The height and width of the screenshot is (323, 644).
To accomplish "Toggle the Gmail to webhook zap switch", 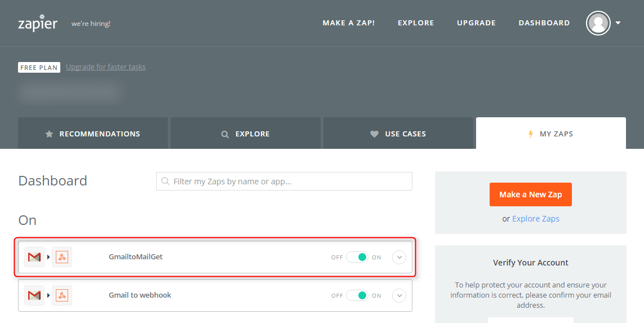I will tap(357, 295).
